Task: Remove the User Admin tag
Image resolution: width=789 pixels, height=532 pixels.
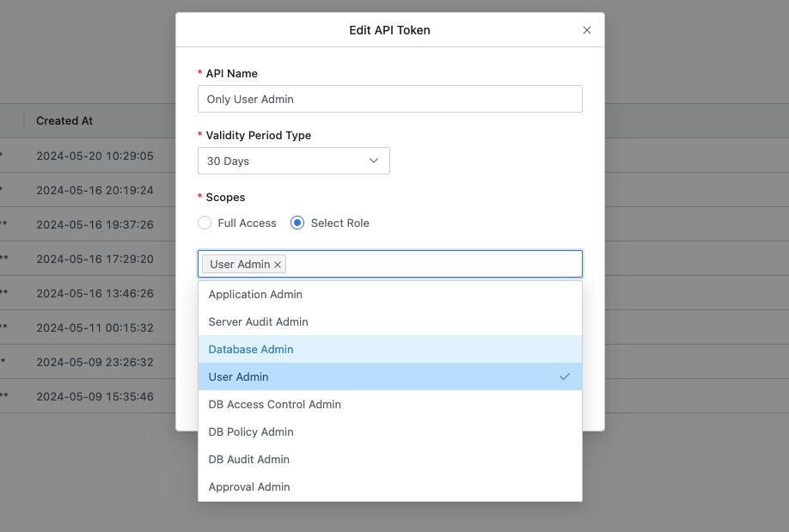Action: point(278,265)
